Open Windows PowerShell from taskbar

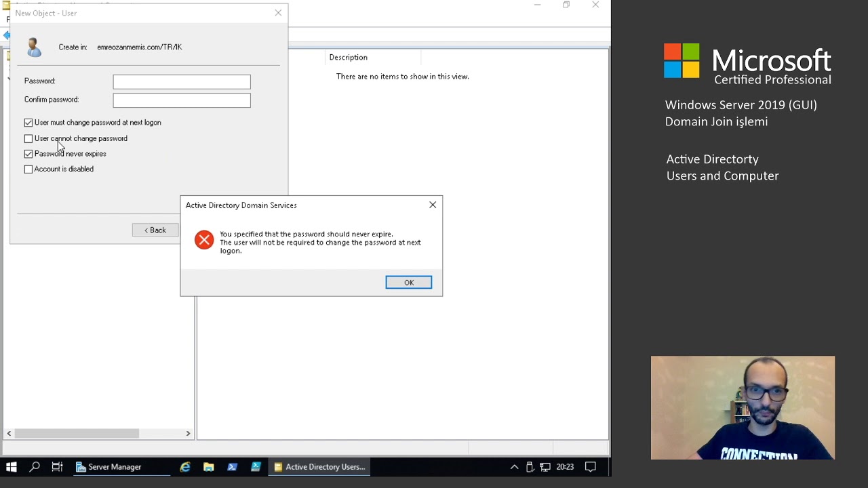233,467
